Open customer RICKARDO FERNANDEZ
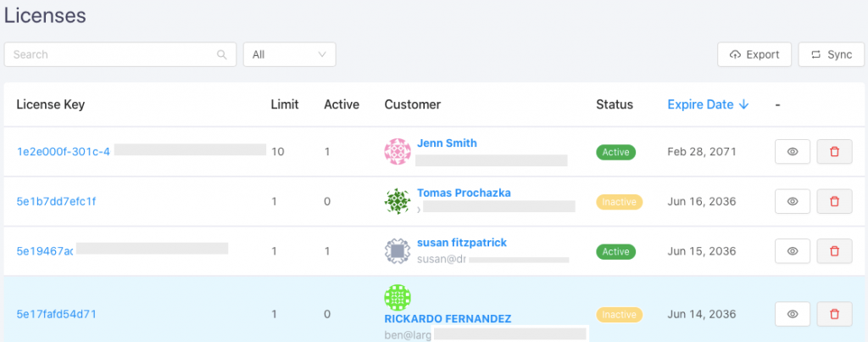 tap(448, 319)
